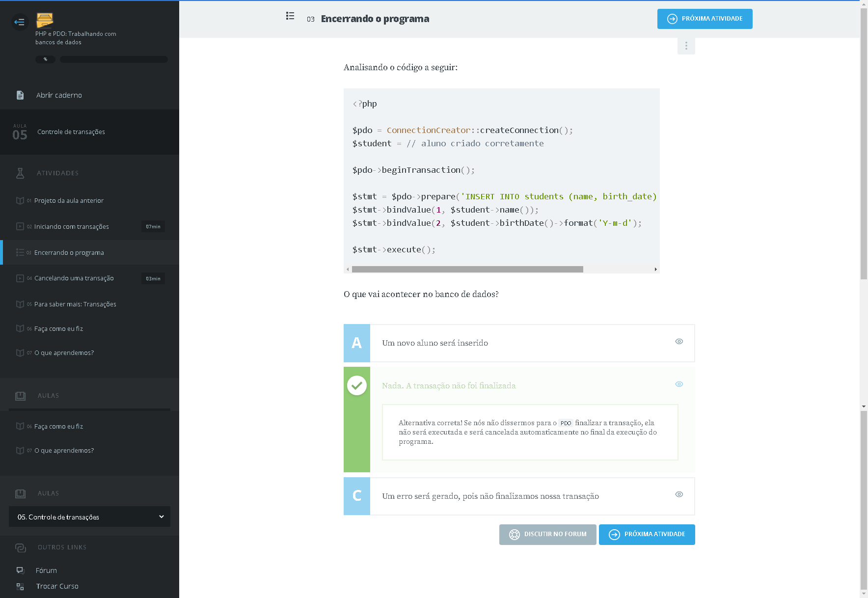Click the Fórum chat icon
Screen dimensions: 868x598
pyautogui.click(x=20, y=571)
